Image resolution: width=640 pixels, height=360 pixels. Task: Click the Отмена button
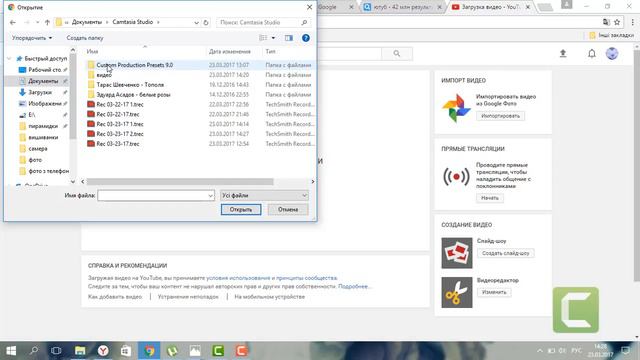(288, 209)
